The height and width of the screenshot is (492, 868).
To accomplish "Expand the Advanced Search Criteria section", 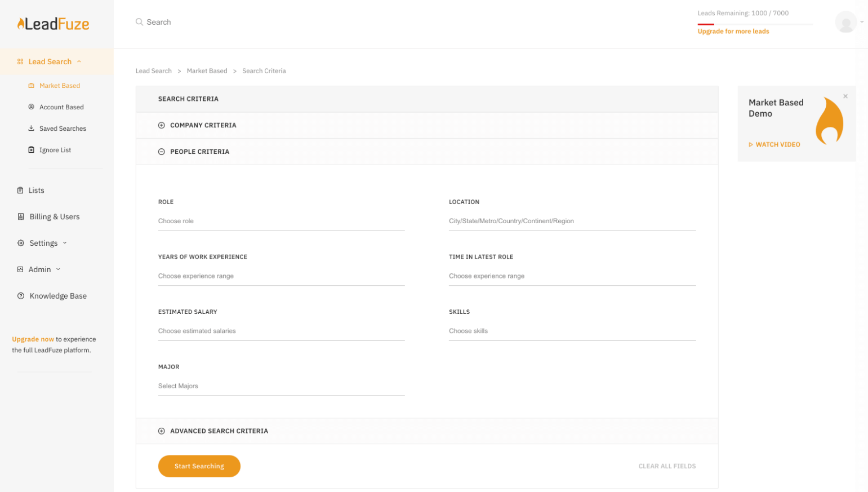I will (x=162, y=431).
